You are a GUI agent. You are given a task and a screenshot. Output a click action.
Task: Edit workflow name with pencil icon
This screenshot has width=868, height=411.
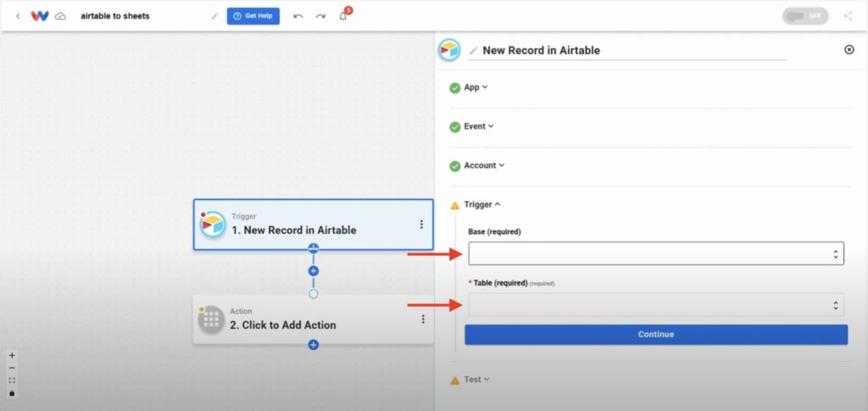[214, 16]
